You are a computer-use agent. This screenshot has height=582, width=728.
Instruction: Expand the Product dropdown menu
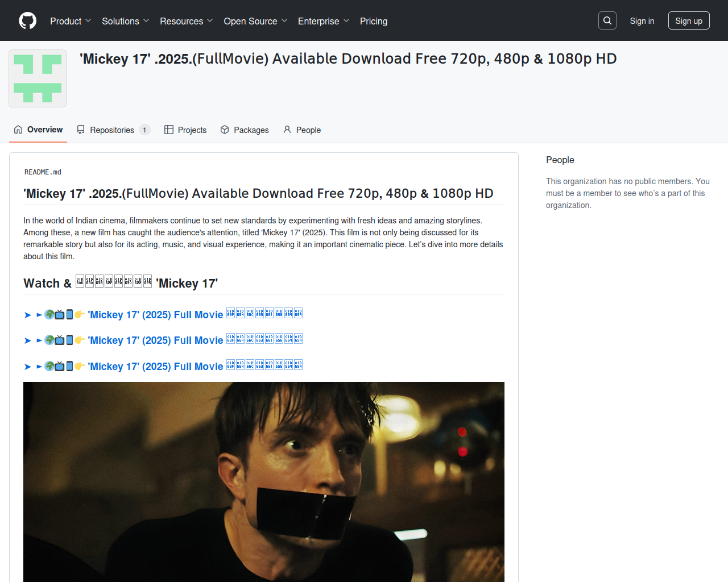71,21
